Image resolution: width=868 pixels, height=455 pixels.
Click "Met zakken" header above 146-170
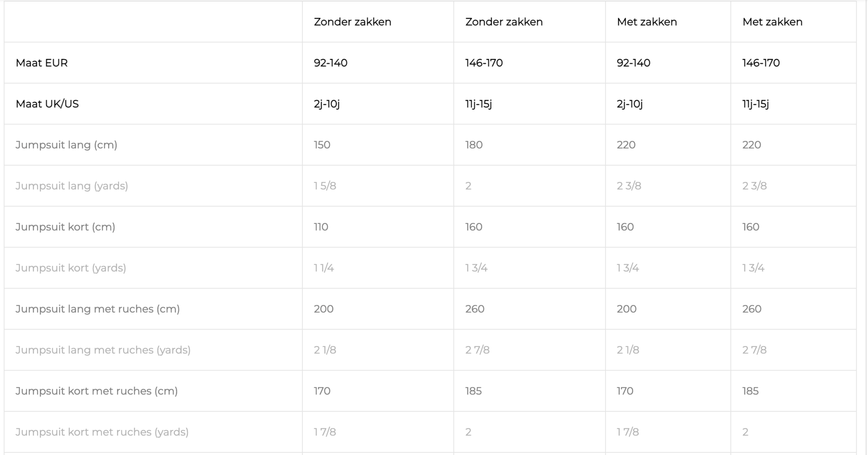click(x=772, y=22)
